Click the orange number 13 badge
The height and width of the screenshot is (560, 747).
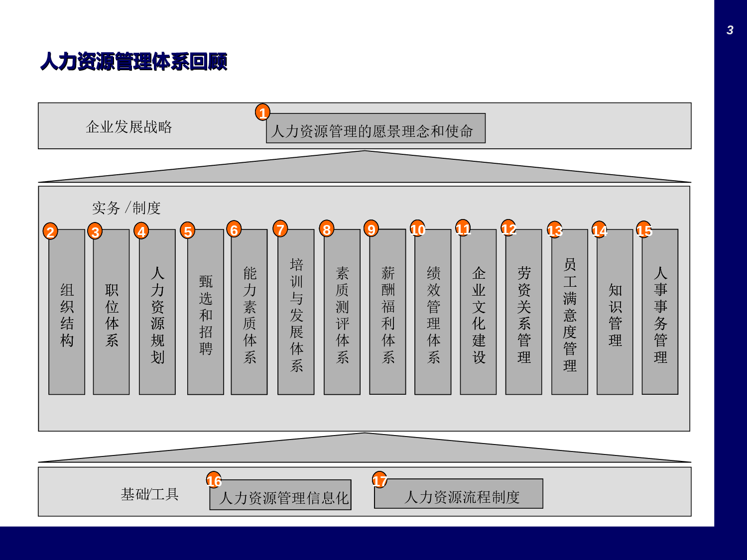click(x=555, y=230)
